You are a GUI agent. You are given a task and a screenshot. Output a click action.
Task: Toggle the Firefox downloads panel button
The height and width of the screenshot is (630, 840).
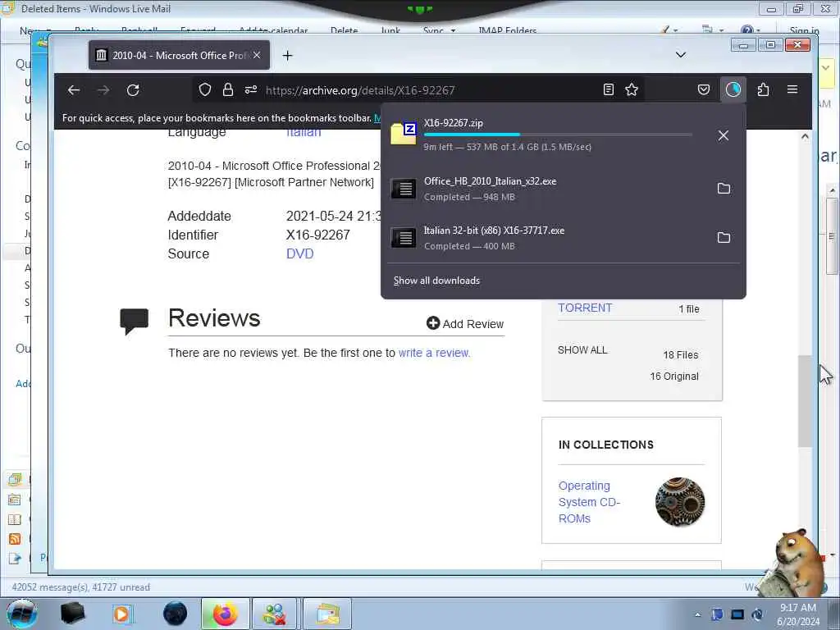point(733,89)
